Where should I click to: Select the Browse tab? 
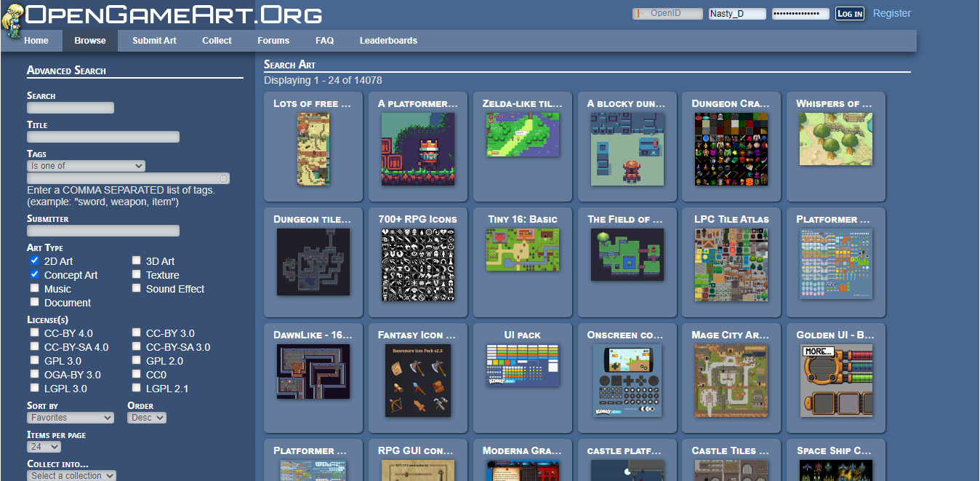90,41
